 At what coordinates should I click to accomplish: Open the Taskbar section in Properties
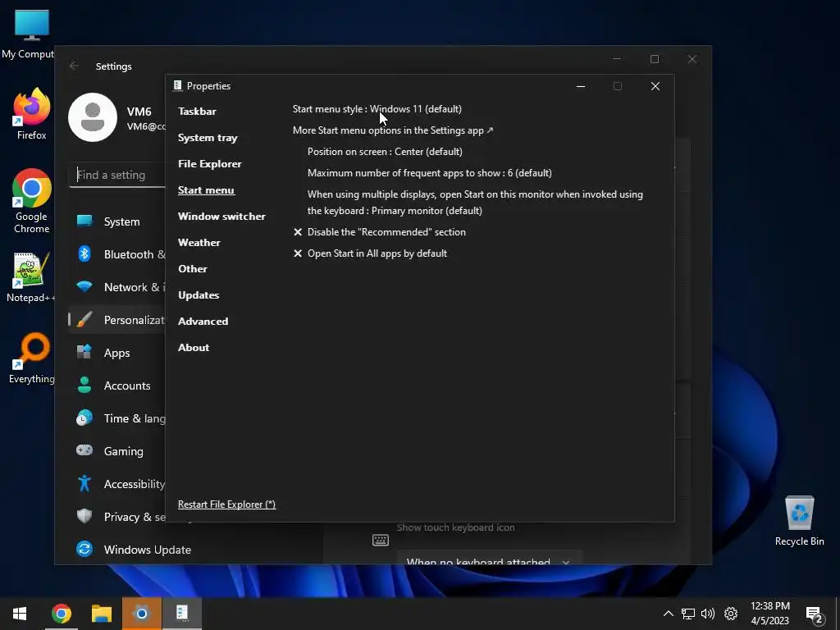coord(197,112)
